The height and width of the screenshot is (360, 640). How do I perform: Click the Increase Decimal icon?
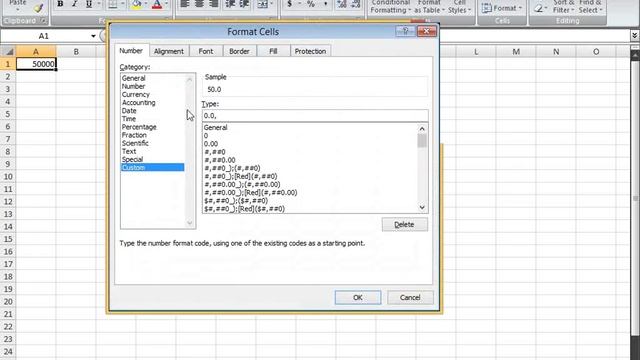click(342, 4)
